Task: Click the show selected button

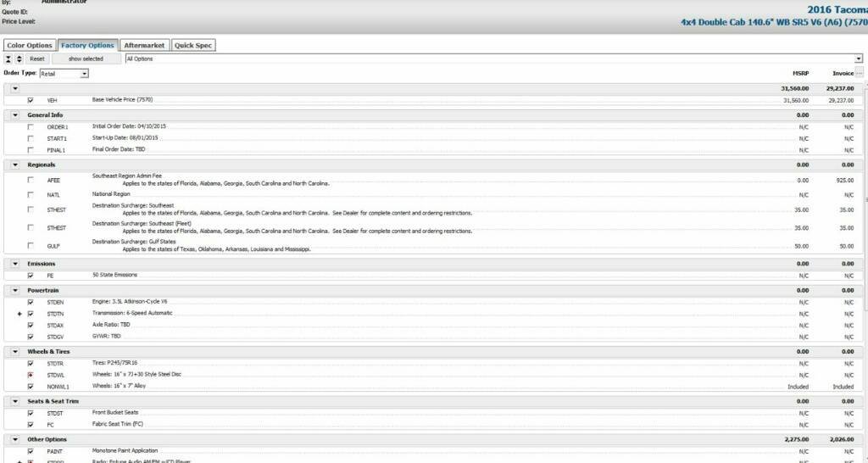Action: coord(86,59)
